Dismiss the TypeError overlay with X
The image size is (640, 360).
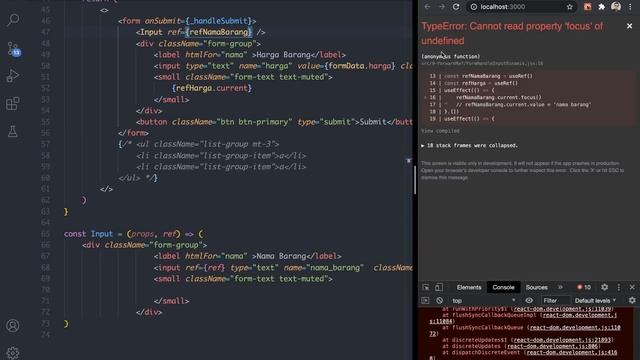(x=629, y=26)
